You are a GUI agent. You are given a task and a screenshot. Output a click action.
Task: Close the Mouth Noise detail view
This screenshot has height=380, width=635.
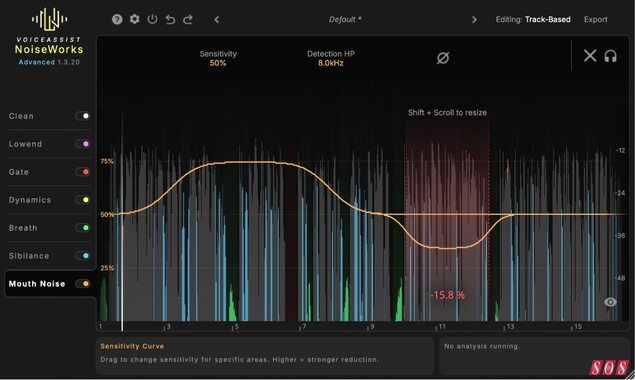(590, 56)
